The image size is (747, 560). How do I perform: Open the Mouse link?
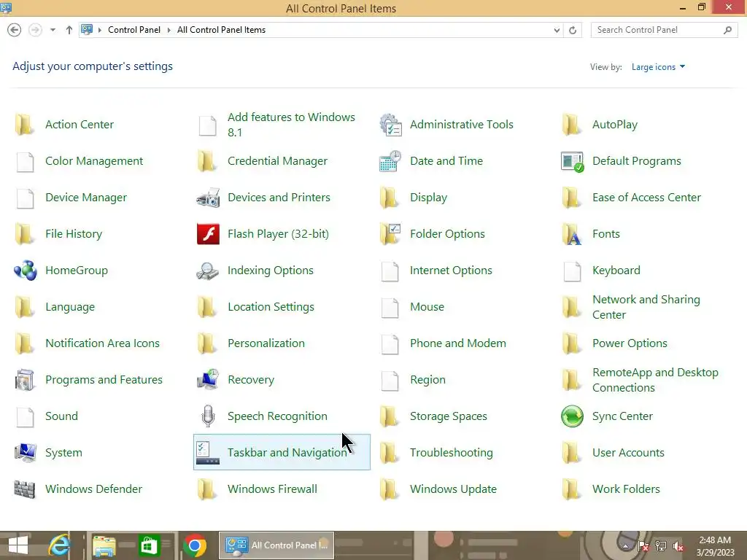click(x=427, y=307)
